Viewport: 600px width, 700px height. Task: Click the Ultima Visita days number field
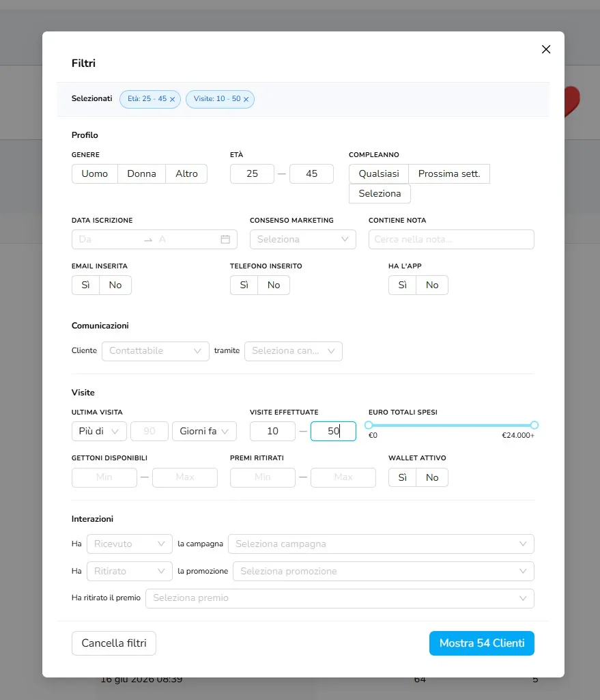click(x=149, y=431)
